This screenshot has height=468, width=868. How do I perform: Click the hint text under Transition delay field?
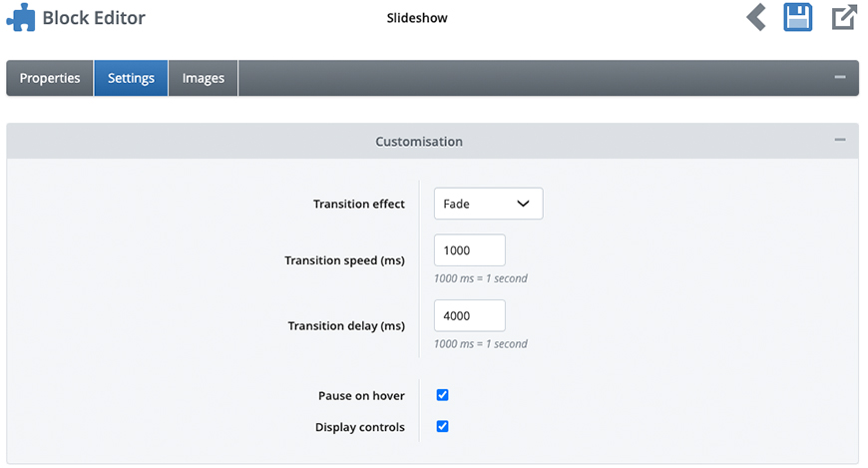pyautogui.click(x=481, y=343)
